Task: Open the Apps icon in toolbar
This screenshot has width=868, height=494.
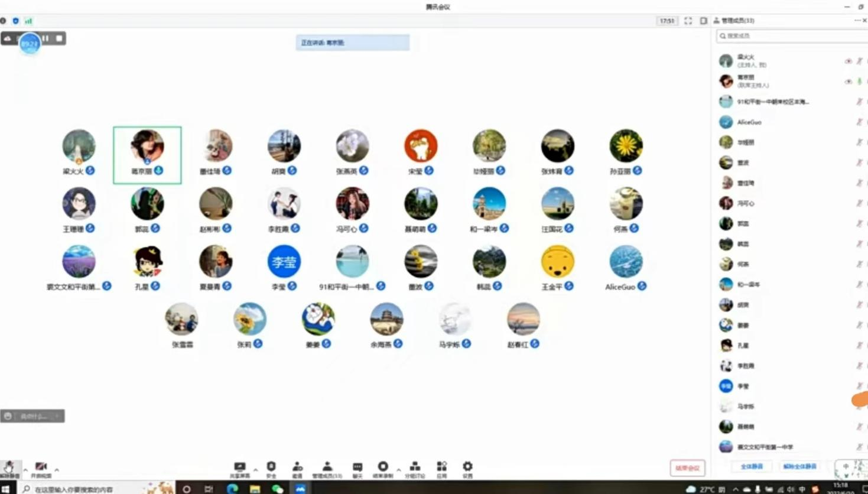Action: tap(441, 467)
